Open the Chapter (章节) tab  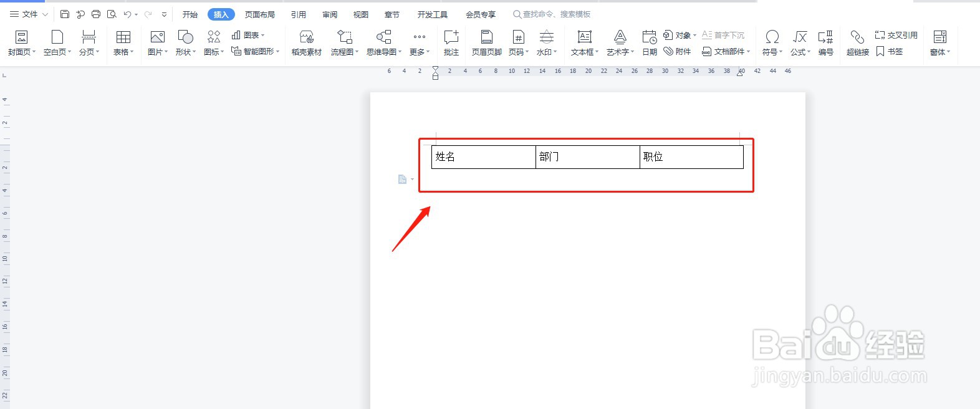coord(392,14)
